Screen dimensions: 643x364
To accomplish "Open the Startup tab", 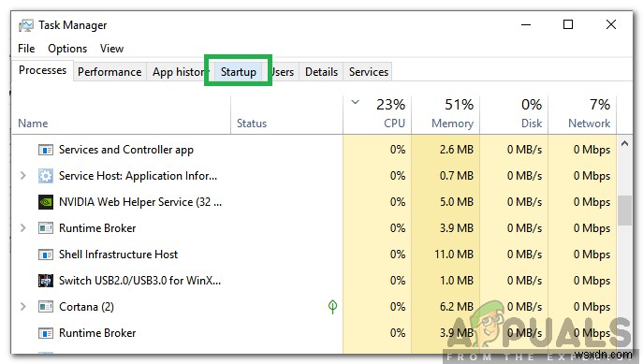I will 239,72.
